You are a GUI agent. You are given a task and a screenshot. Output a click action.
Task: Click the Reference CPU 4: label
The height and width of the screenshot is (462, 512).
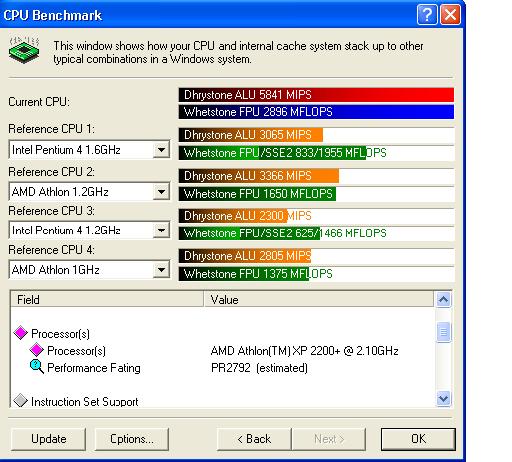click(51, 250)
